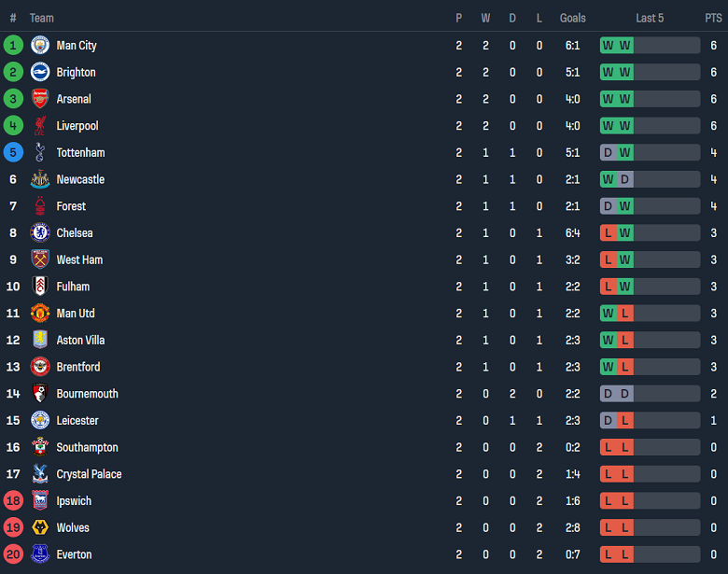Open the West Ham team link

(x=79, y=259)
